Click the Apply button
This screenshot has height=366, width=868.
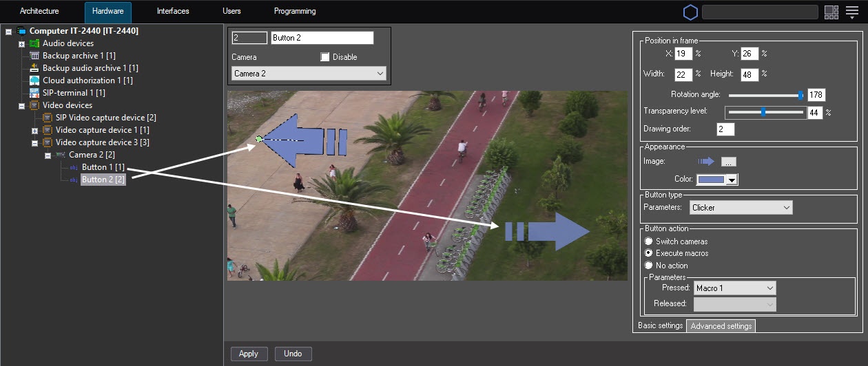click(249, 354)
